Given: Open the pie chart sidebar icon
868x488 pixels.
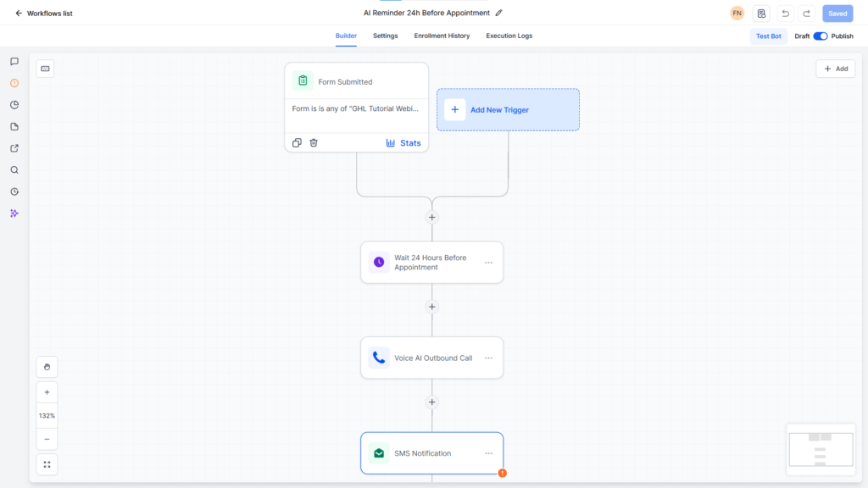Looking at the screenshot, I should 14,104.
